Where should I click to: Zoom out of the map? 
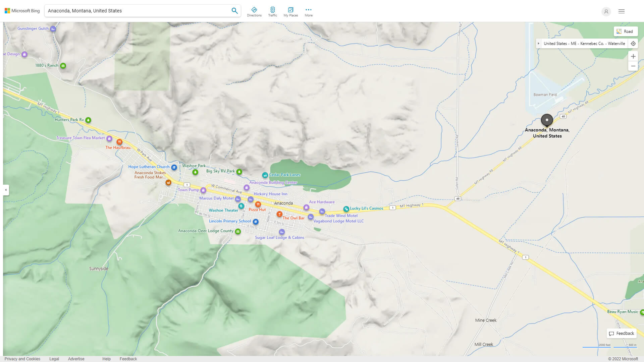click(x=633, y=66)
